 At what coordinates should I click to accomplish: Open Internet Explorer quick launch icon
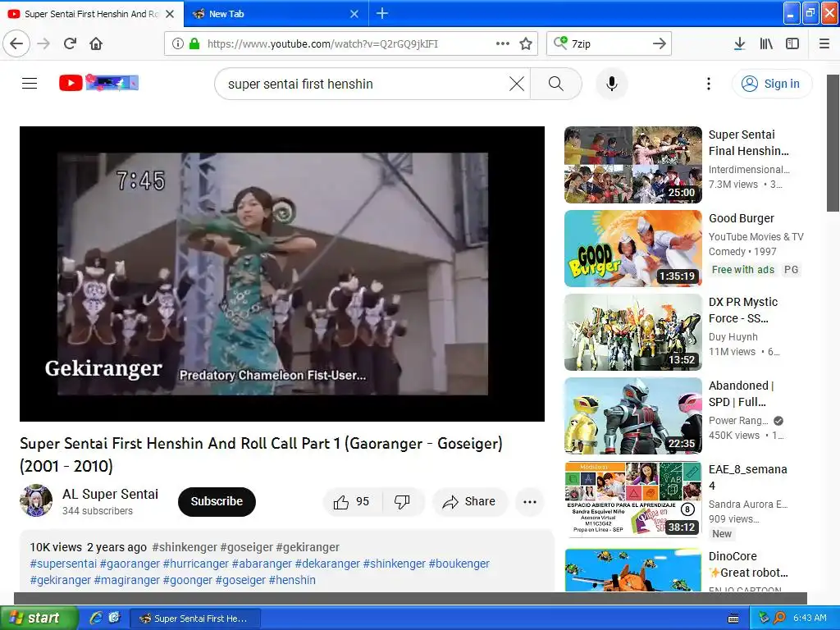pos(96,618)
